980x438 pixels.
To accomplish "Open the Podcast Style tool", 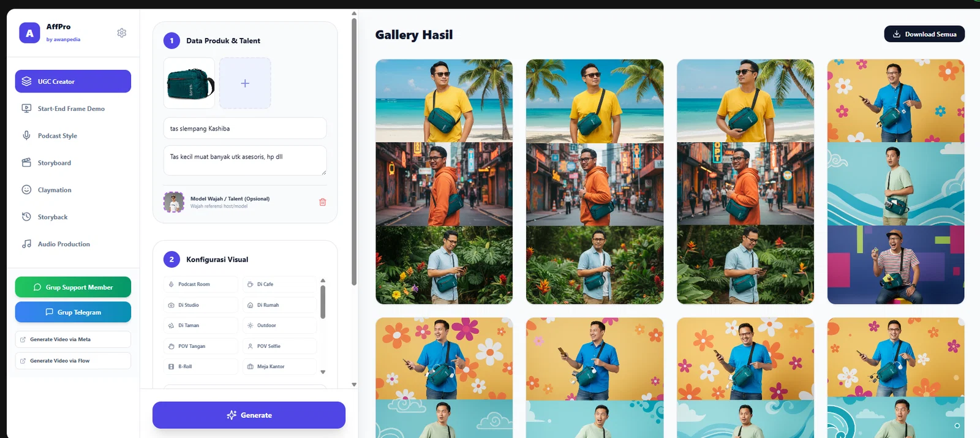I will pos(57,136).
